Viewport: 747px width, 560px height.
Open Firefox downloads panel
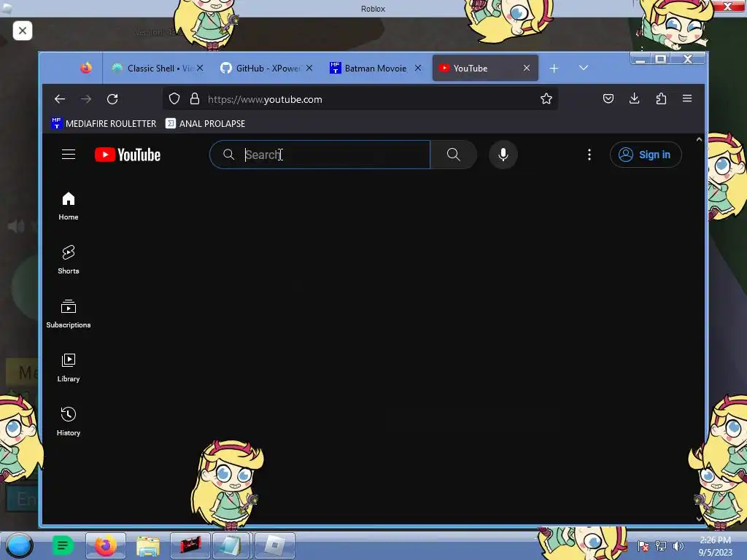click(x=634, y=98)
